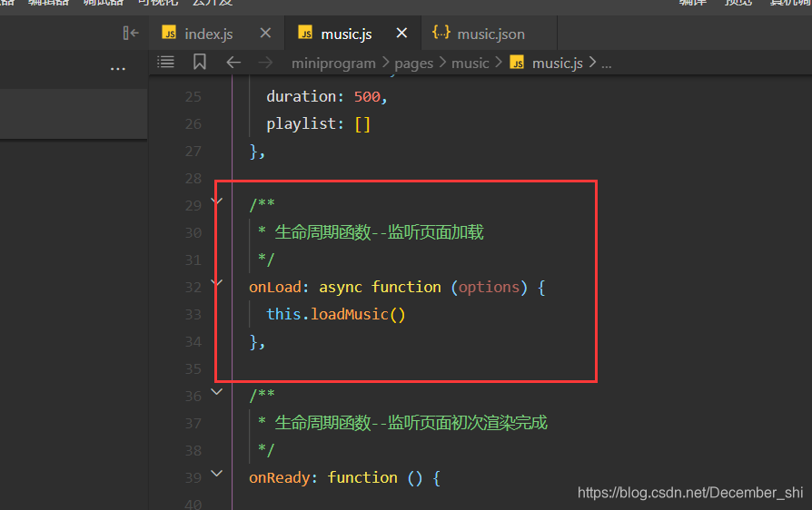Click the JS icon on index.js tab
Image resolution: width=812 pixels, height=510 pixels.
click(169, 33)
